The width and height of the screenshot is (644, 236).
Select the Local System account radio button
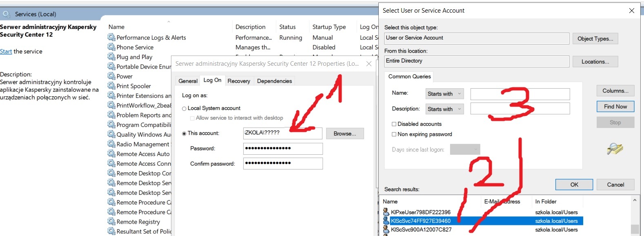pos(184,109)
